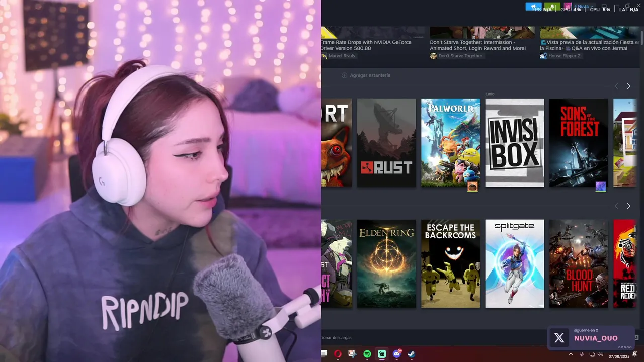Open the Steam announcements megaphone icon
The height and width of the screenshot is (362, 644).
click(533, 7)
